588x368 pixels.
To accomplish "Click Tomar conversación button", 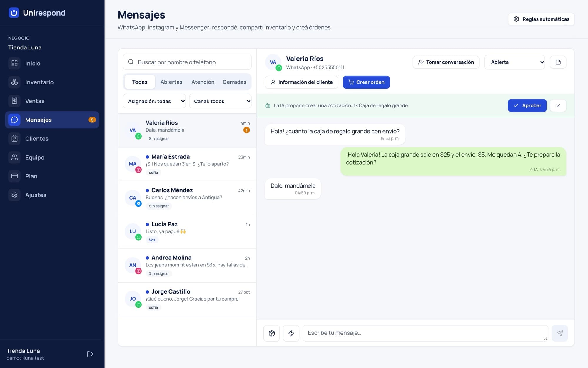I will pos(446,62).
